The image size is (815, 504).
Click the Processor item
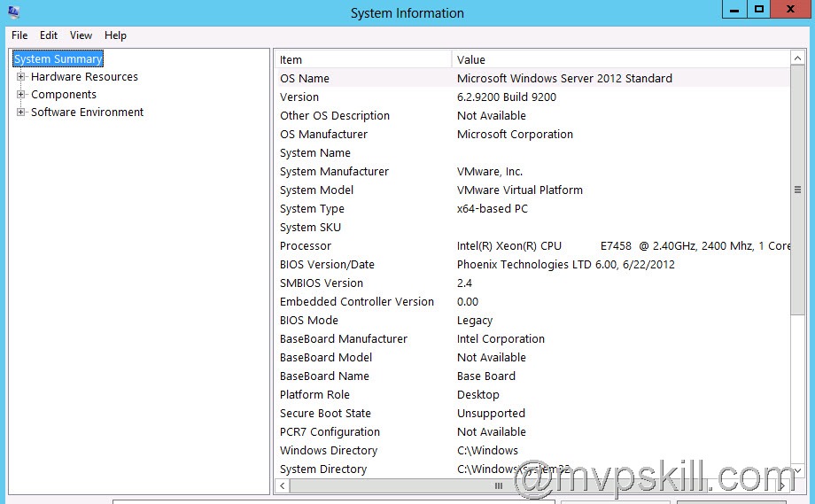pos(305,246)
